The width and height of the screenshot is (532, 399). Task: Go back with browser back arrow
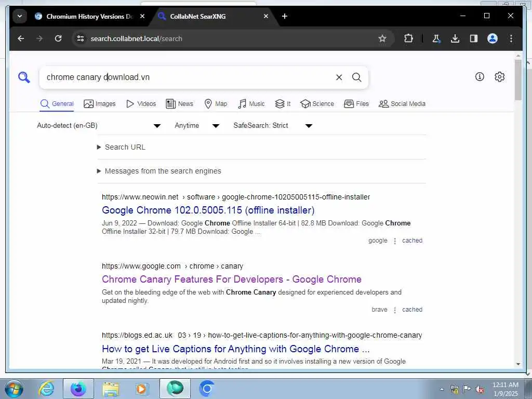pyautogui.click(x=21, y=38)
